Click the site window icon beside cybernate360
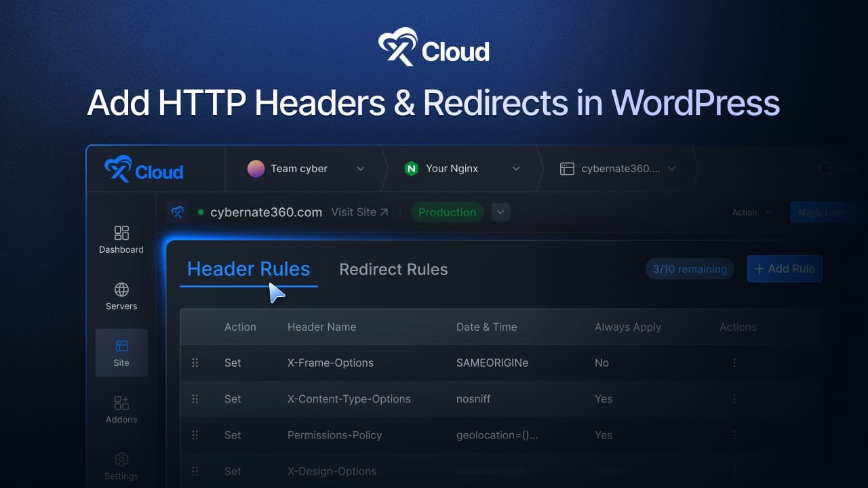This screenshot has height=488, width=868. [x=567, y=169]
